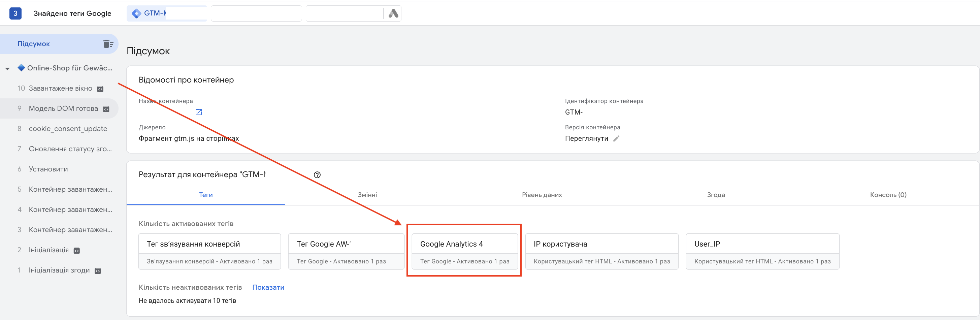Click the Підсумок sidebar item
Image resolution: width=980 pixels, height=320 pixels.
pyautogui.click(x=33, y=44)
